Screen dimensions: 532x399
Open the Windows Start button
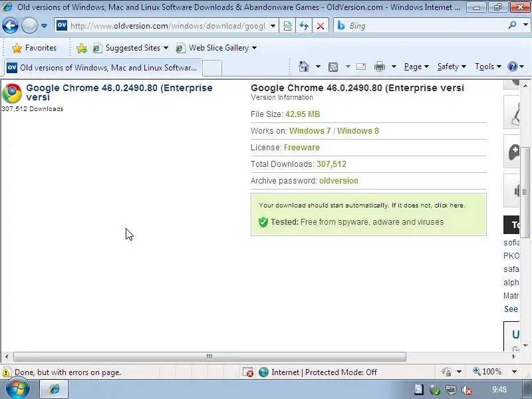(x=18, y=389)
